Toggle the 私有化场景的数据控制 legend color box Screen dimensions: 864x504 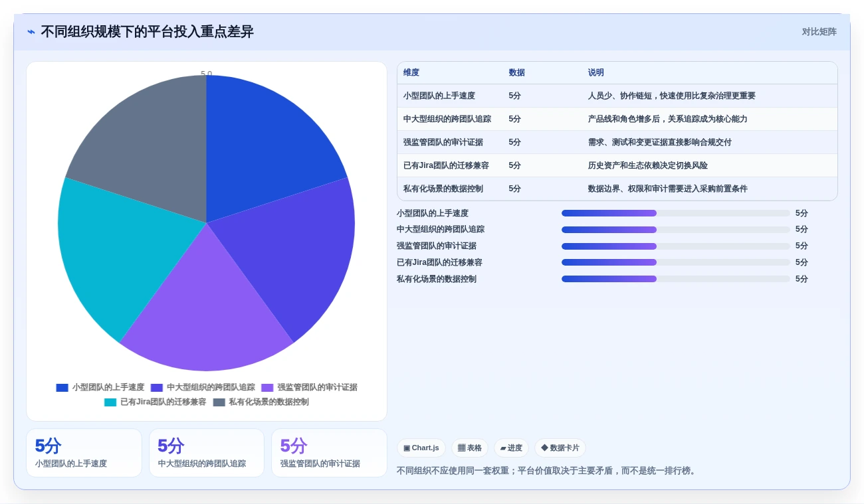click(x=219, y=402)
